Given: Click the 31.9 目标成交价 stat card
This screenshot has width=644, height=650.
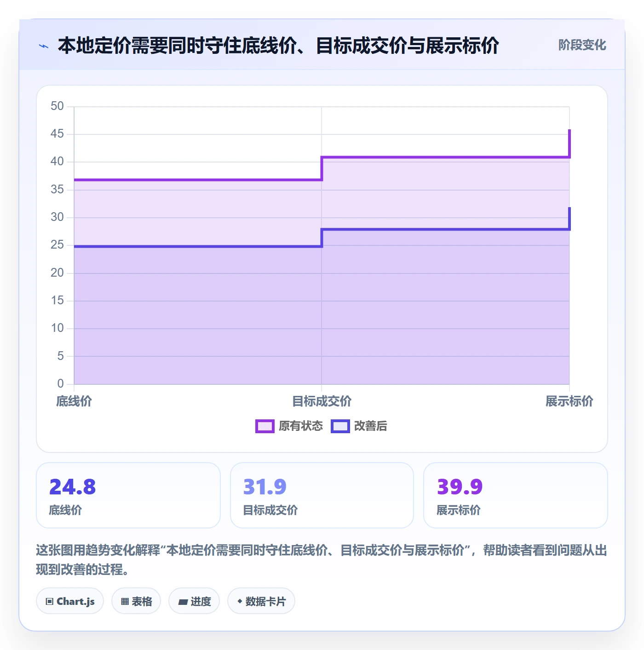Looking at the screenshot, I should coord(322,495).
